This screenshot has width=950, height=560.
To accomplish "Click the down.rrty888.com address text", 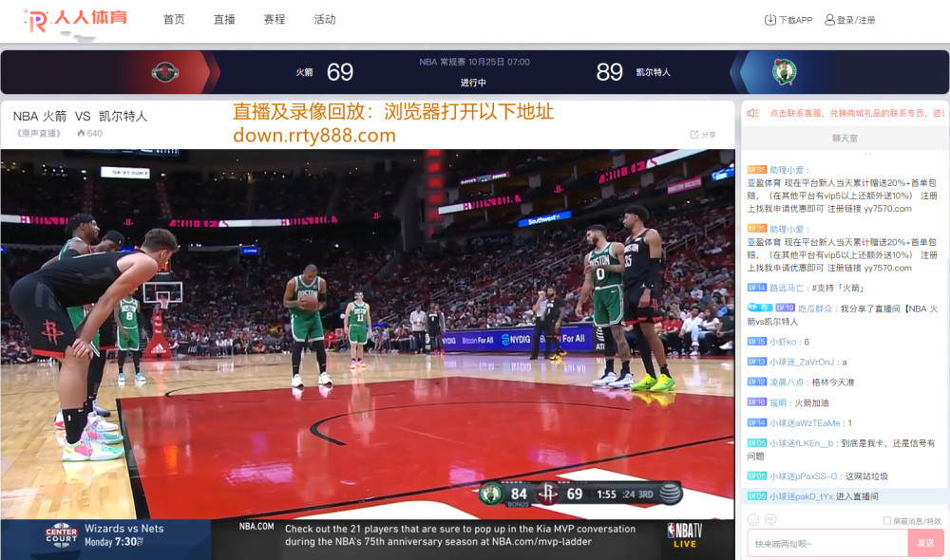I will 314,135.
